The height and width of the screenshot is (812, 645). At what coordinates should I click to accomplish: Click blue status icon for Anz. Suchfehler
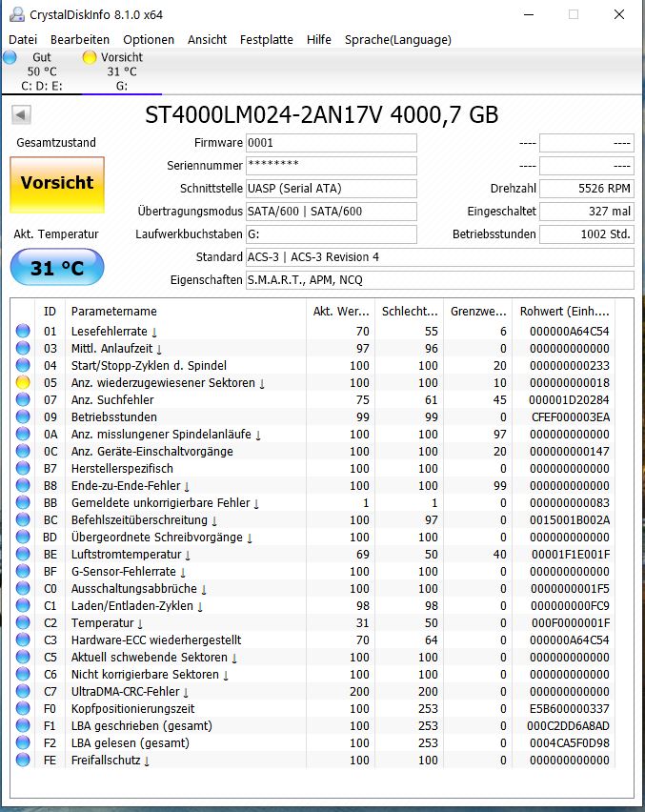[23, 399]
